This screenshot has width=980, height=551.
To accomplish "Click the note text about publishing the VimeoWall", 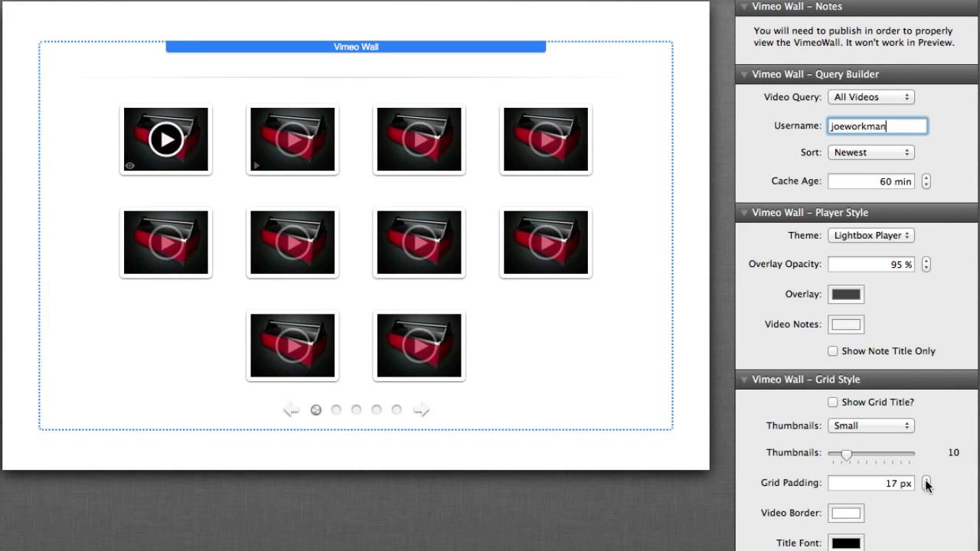I will 853,37.
